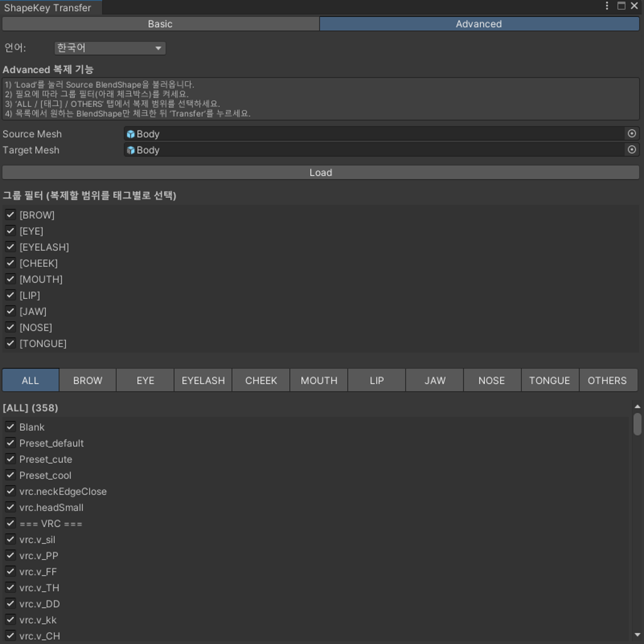Open the 언어 language dropdown
This screenshot has height=644, width=644.
[x=109, y=48]
